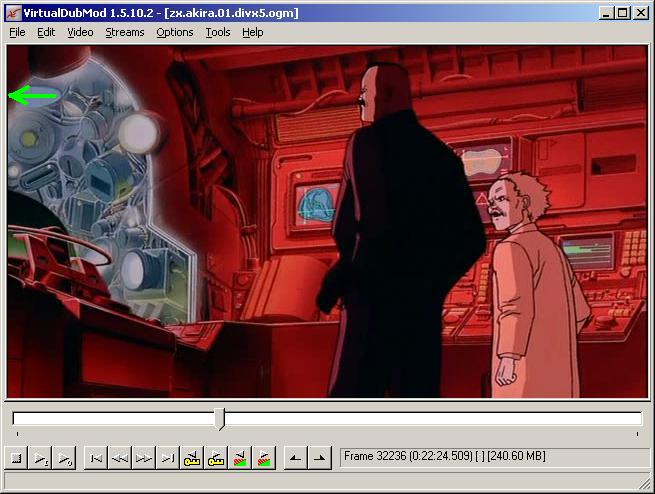655x494 pixels.
Task: Click the VirtualDubMod title bar app icon
Action: [14, 13]
